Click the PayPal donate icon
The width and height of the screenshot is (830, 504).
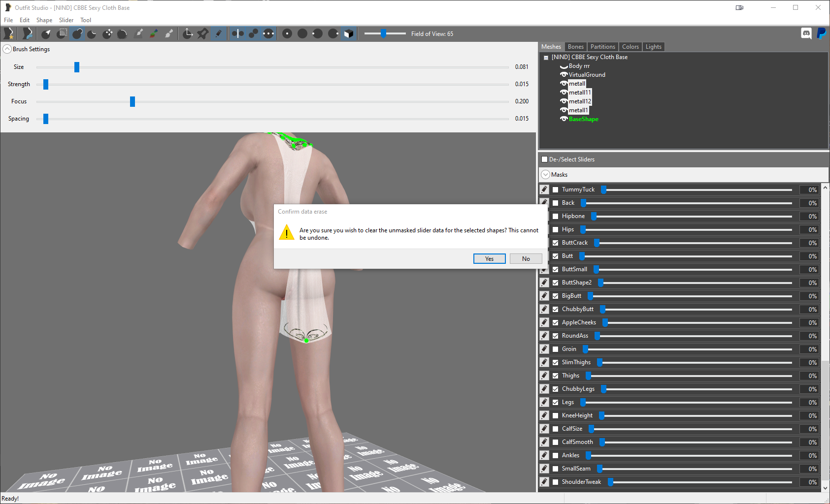click(821, 33)
